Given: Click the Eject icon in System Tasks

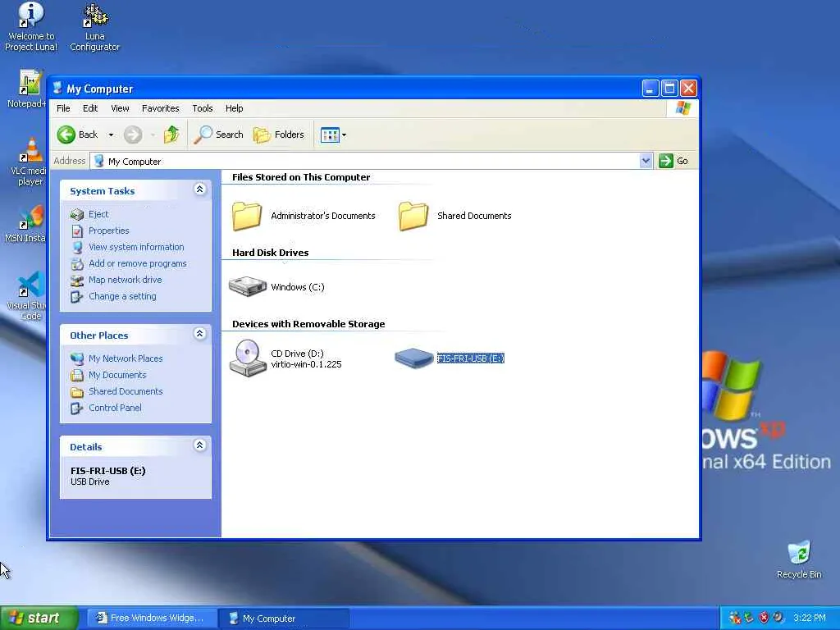Looking at the screenshot, I should click(77, 215).
